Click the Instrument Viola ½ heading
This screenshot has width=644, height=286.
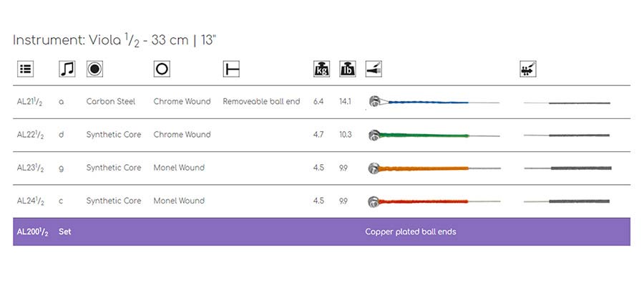point(114,41)
